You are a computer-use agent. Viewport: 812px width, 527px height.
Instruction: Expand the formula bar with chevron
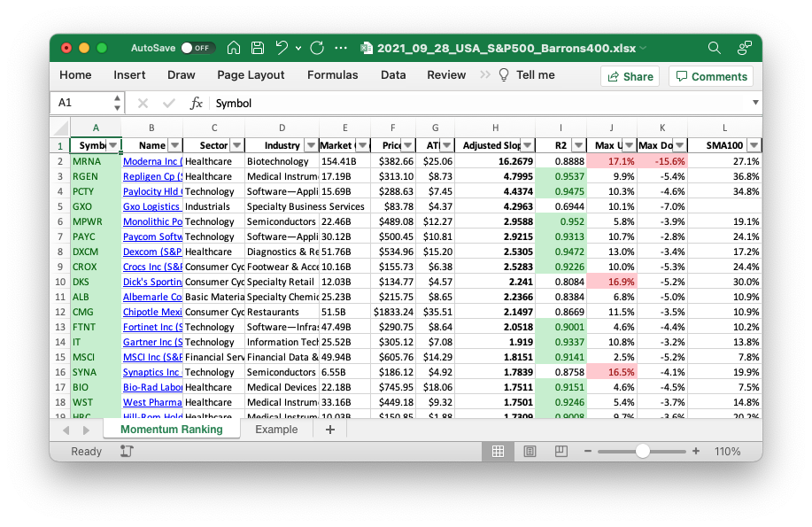tap(754, 103)
